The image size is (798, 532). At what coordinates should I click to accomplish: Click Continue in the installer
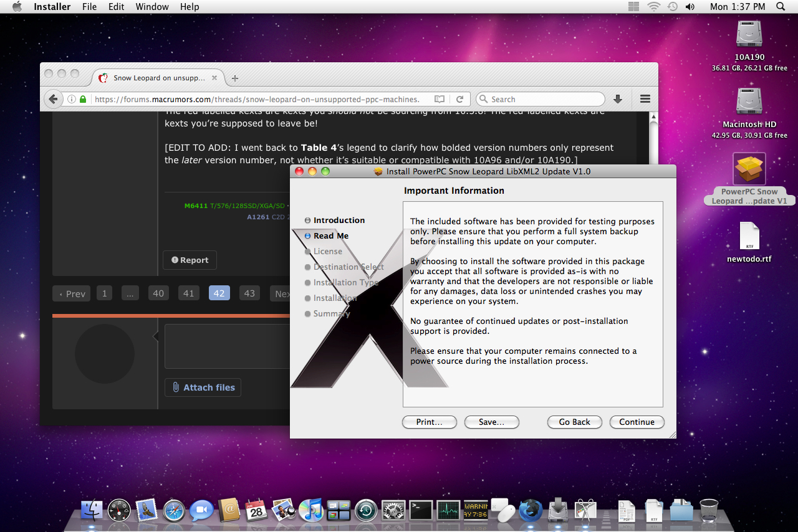[637, 422]
